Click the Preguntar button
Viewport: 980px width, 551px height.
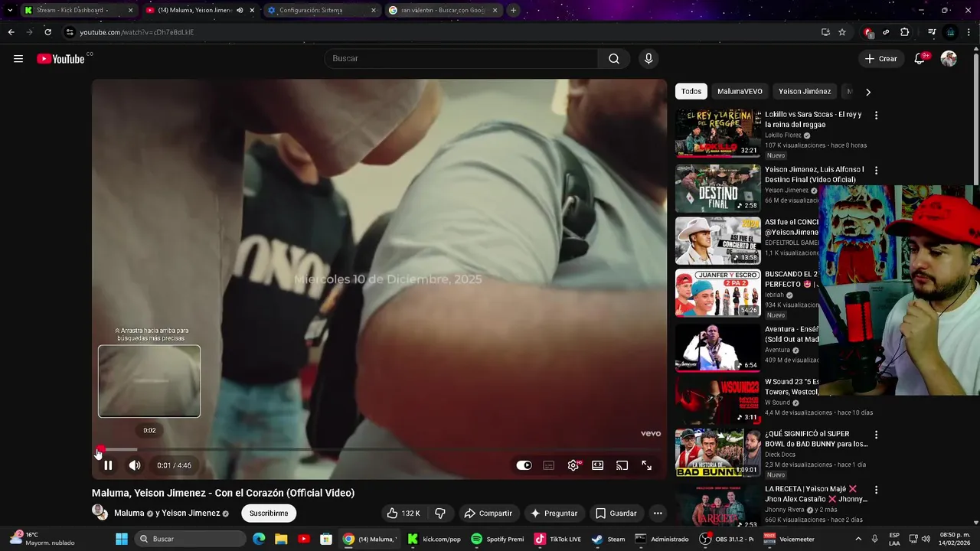553,514
